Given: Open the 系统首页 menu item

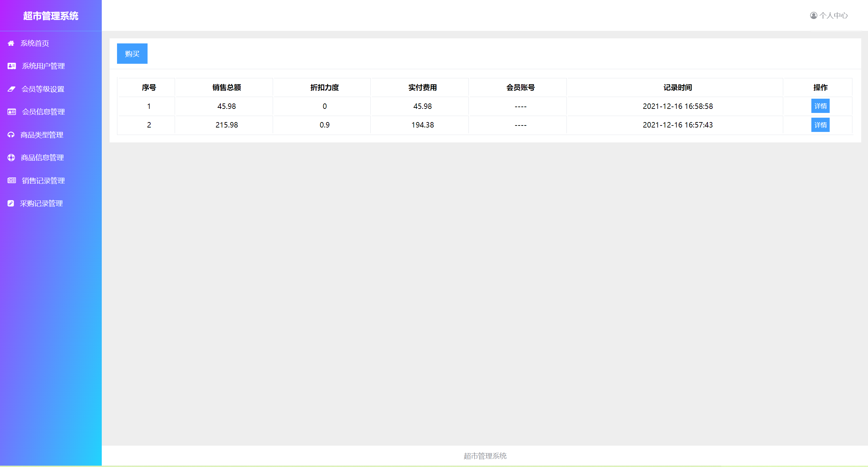Looking at the screenshot, I should (35, 43).
